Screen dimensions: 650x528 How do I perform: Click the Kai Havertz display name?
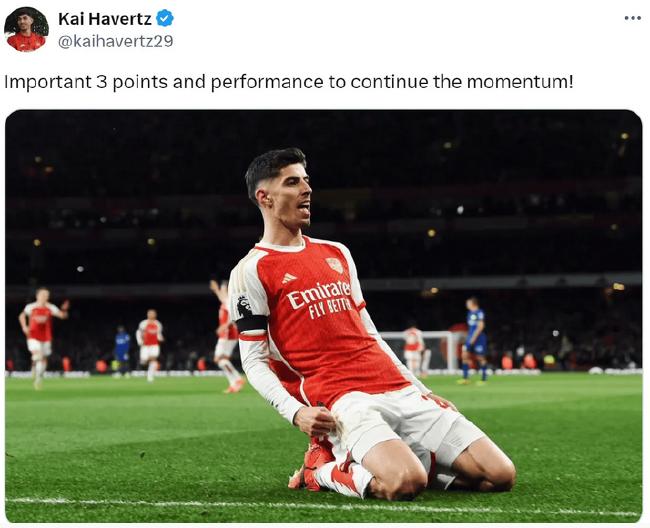(104, 18)
